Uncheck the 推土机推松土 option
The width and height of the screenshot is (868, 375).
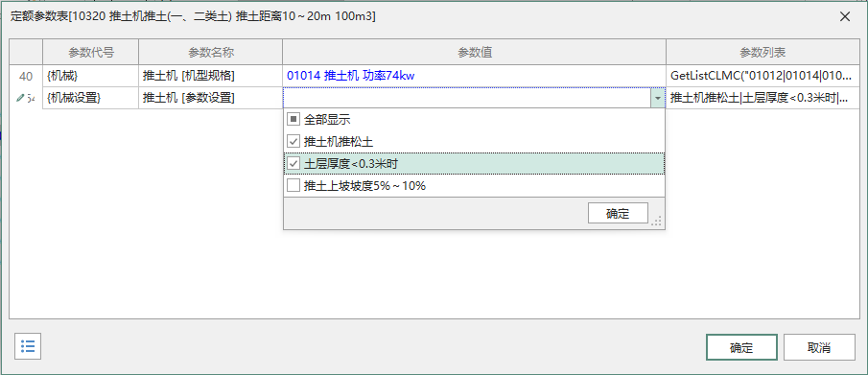(293, 141)
